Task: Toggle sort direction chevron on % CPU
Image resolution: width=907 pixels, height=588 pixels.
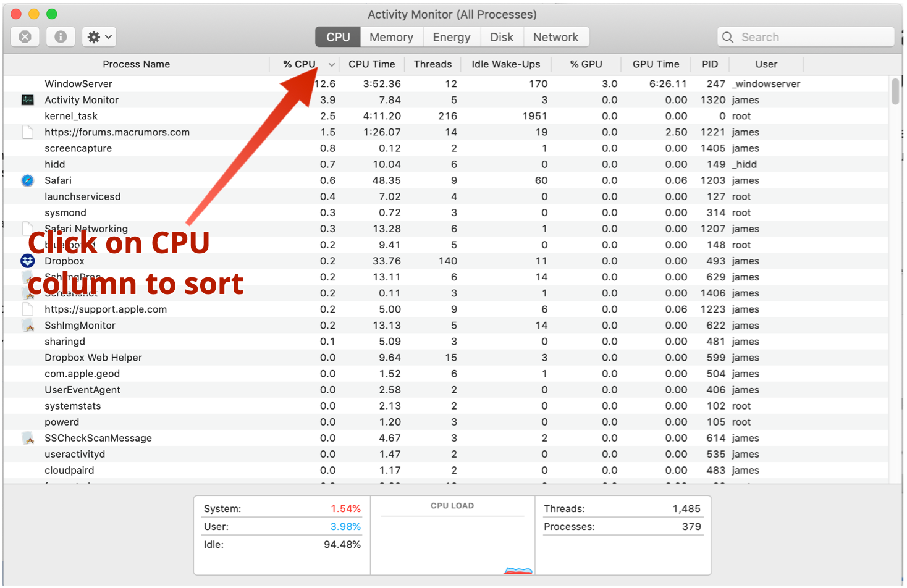Action: [332, 64]
